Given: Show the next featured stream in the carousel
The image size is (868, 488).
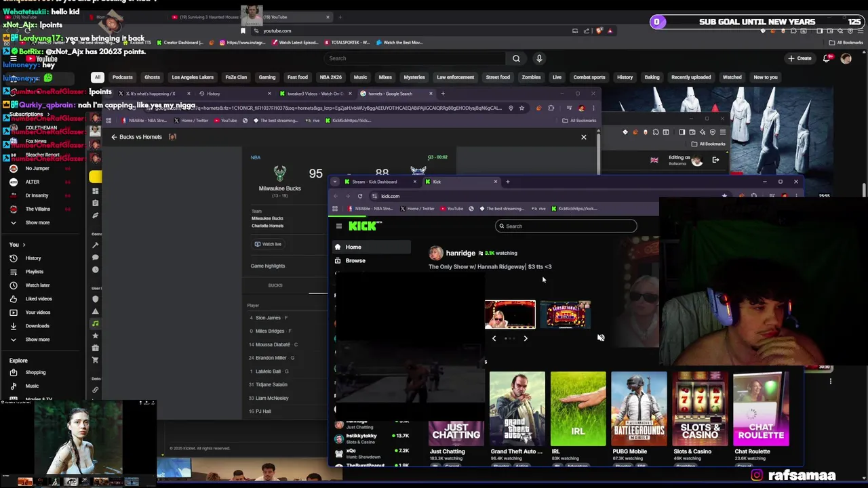Looking at the screenshot, I should coord(525,338).
